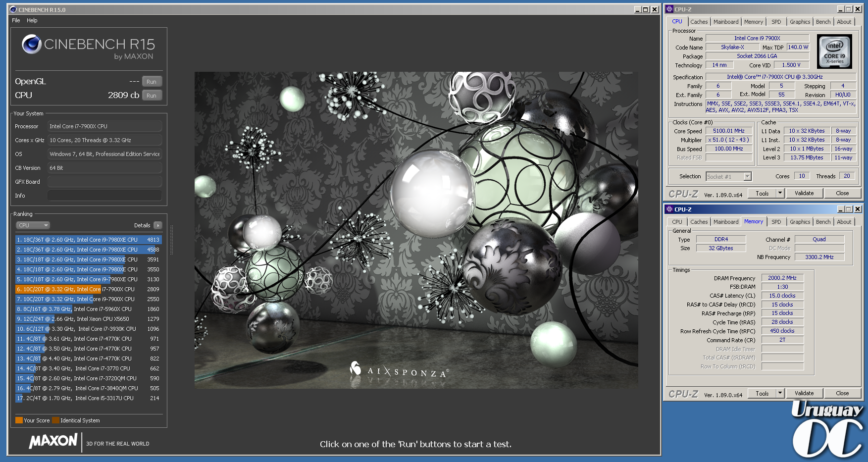Open Graphics tab in bottom CPU-Z window

coord(800,222)
